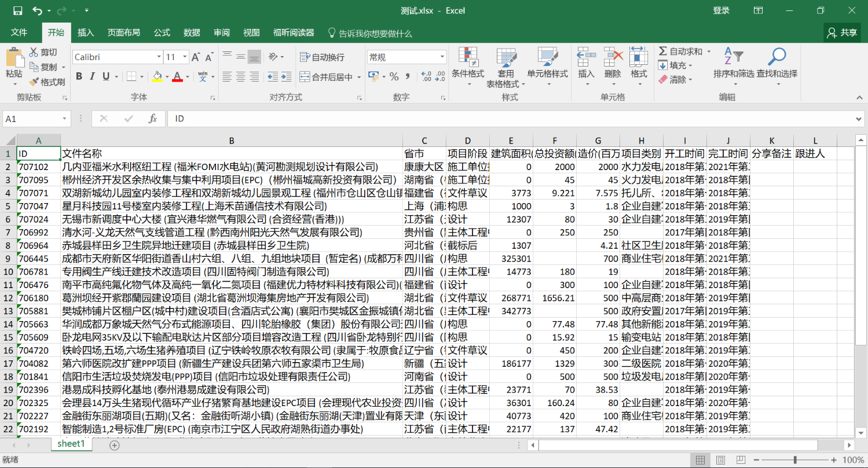Viewport: 868px width, 468px height.
Task: Switch to the 公式 (Formulas) tab
Action: (162, 33)
